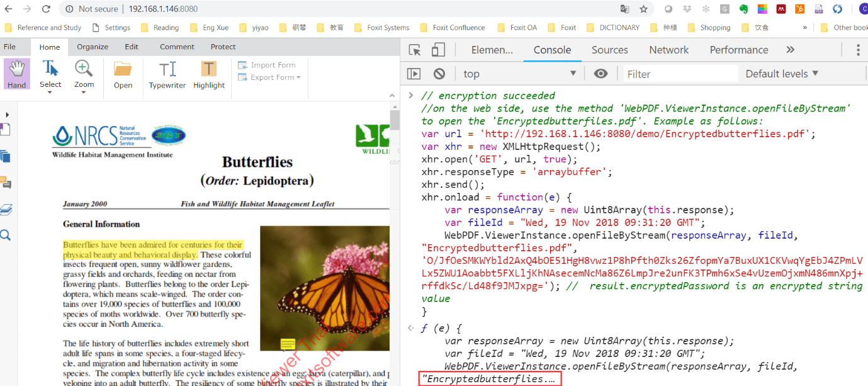Click the PDF extension icon
The image size is (868, 386).
coord(819,9)
